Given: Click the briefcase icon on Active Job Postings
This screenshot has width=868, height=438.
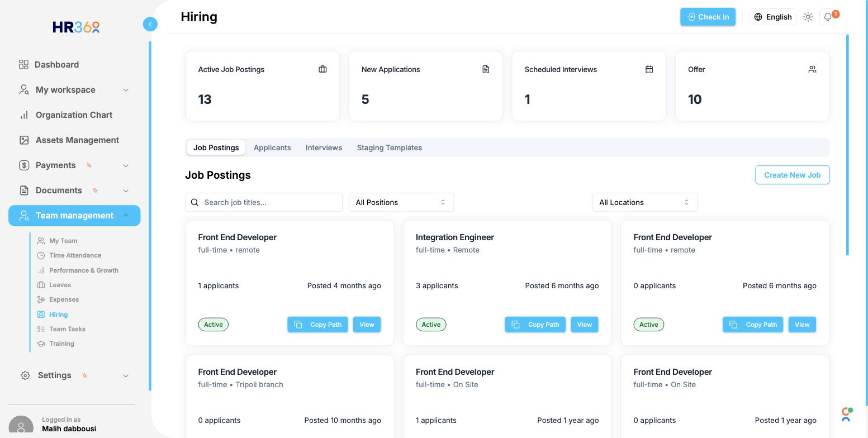Looking at the screenshot, I should point(322,69).
